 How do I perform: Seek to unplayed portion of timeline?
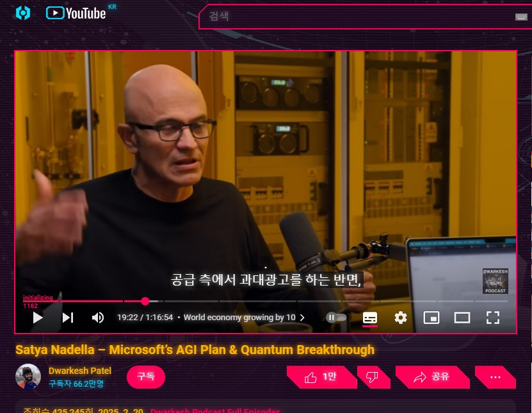(332, 301)
